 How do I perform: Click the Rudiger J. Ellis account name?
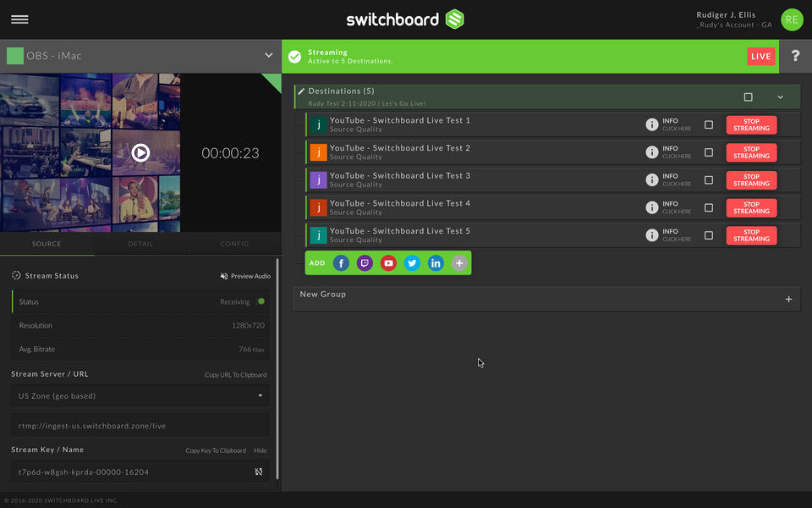tap(726, 14)
